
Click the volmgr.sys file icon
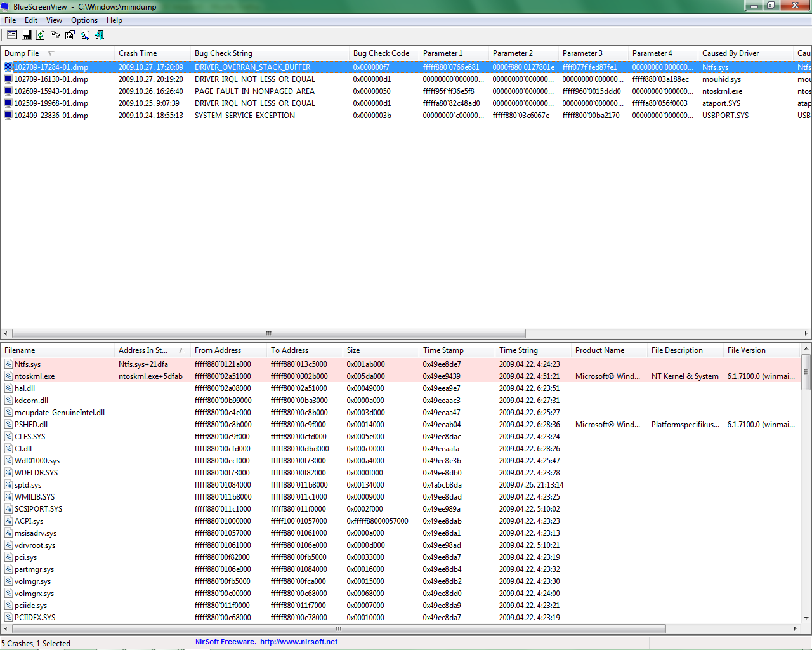coord(8,581)
